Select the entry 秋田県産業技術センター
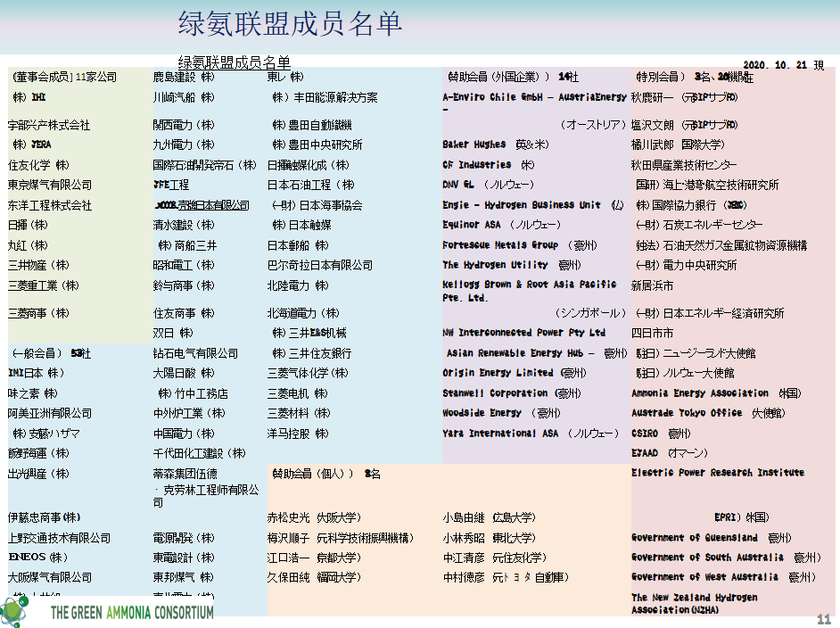840x628 pixels. 684,165
